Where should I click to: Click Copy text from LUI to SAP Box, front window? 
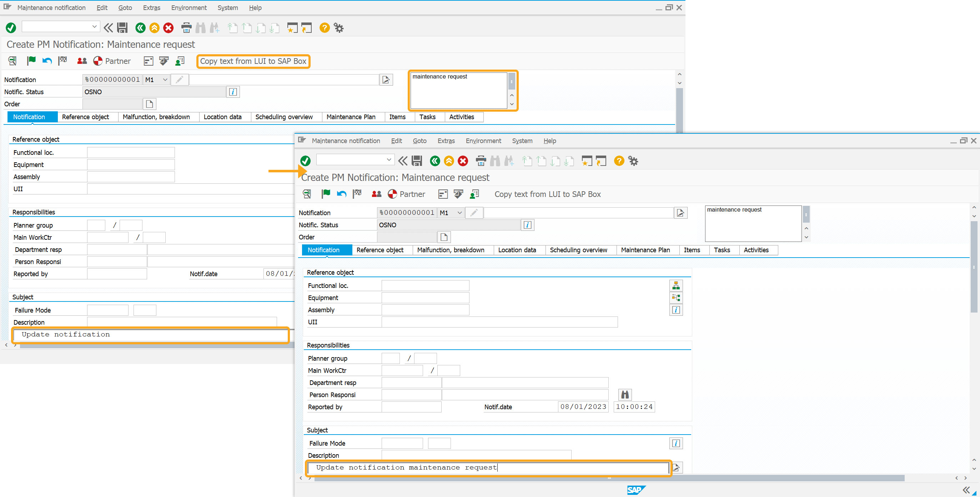547,194
